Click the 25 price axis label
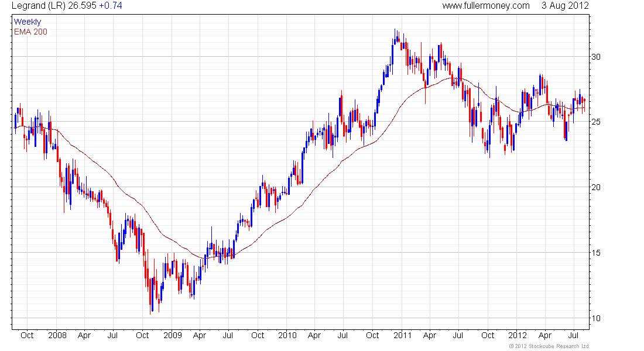Image resolution: width=644 pixels, height=351 pixels. pos(595,122)
